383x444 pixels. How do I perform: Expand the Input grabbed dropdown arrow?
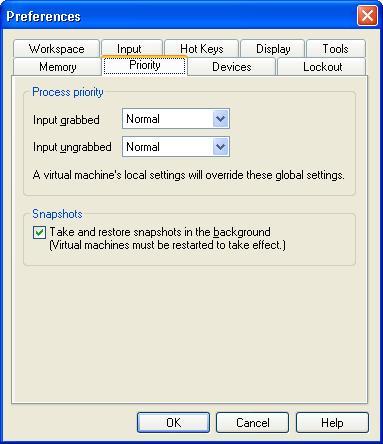221,119
